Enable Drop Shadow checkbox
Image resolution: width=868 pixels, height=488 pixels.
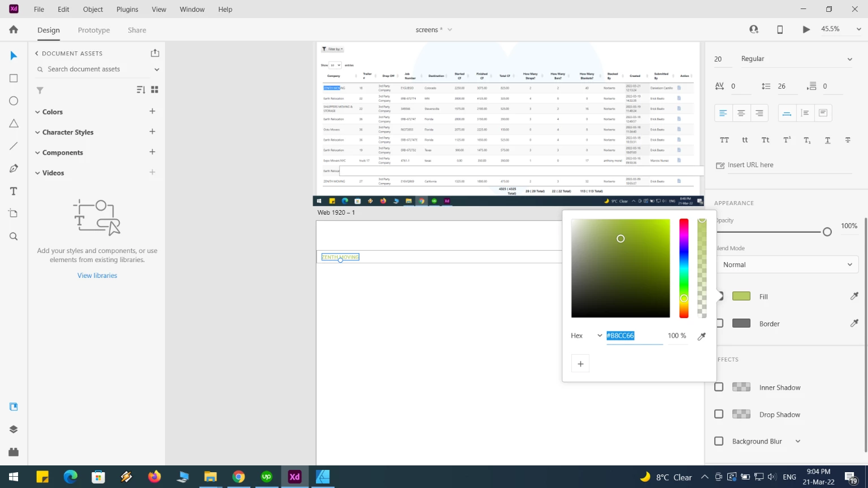[x=719, y=414]
